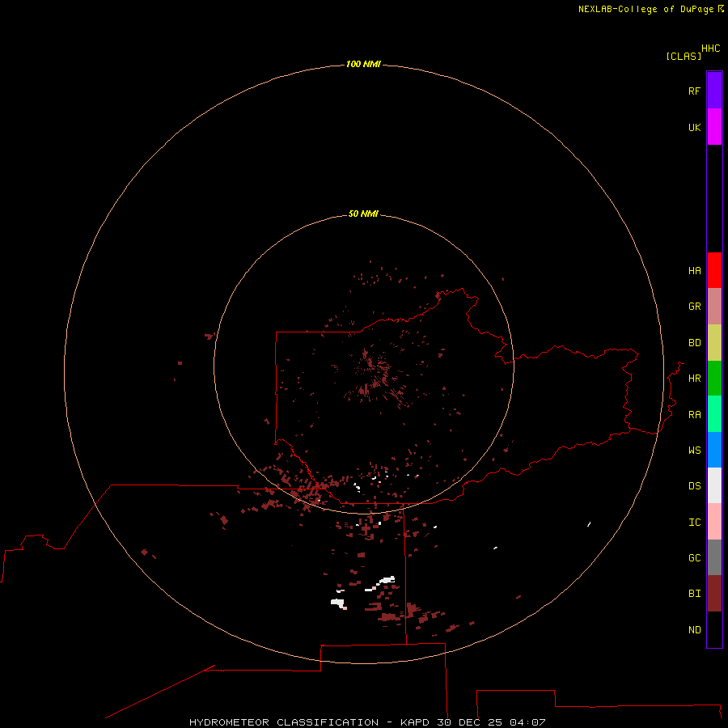Image resolution: width=728 pixels, height=728 pixels.
Task: Click the HR green legend swatch
Action: coord(714,379)
